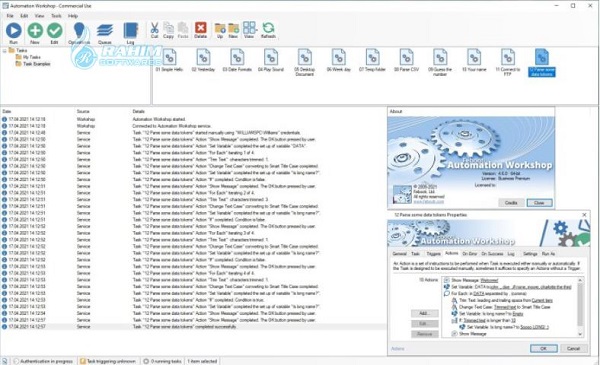Click the Up folder toolbar icon

(x=220, y=30)
